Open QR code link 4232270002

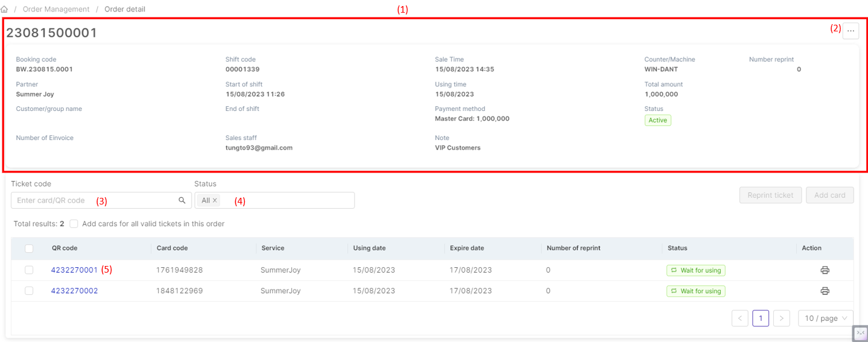coord(74,291)
